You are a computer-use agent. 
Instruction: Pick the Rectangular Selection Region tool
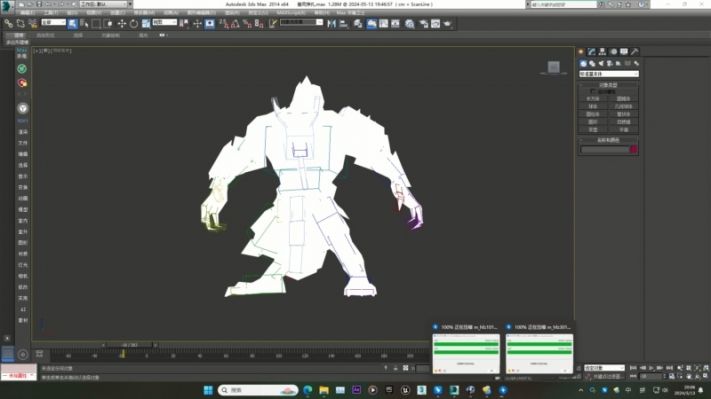(96, 24)
